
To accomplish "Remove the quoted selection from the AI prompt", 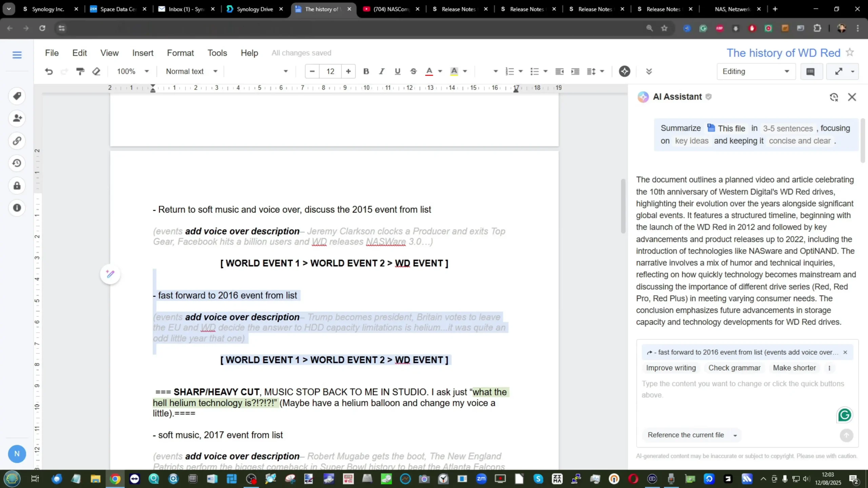I will [x=845, y=352].
